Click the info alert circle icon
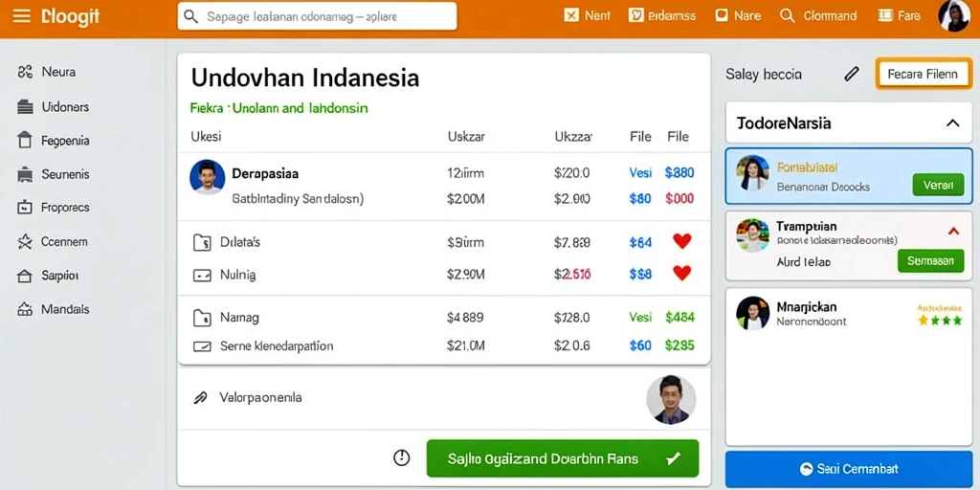980x490 pixels. [401, 458]
